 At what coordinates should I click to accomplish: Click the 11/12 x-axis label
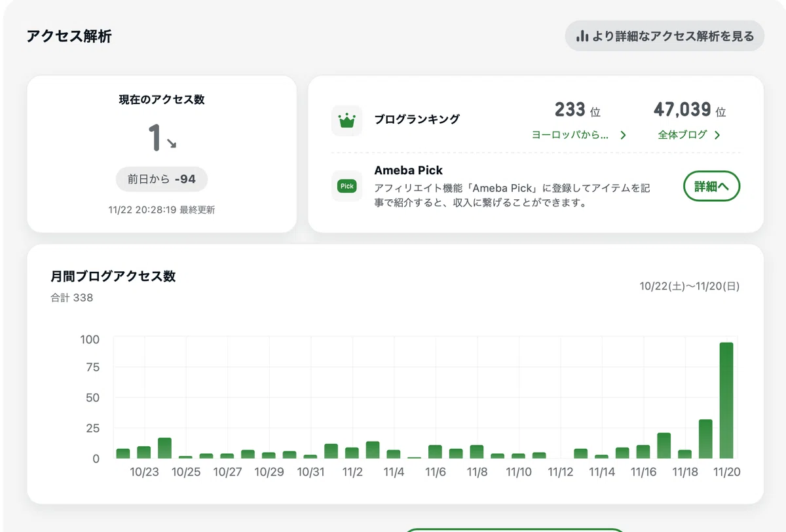pos(561,472)
